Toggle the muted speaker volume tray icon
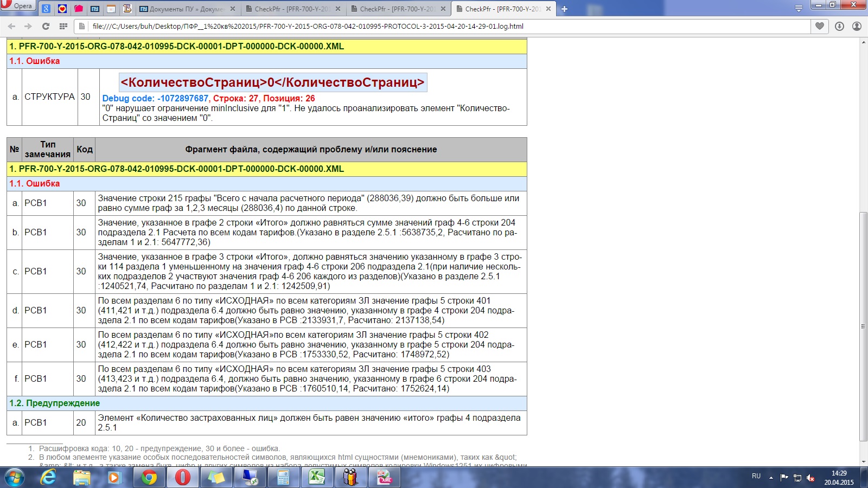 [x=810, y=478]
